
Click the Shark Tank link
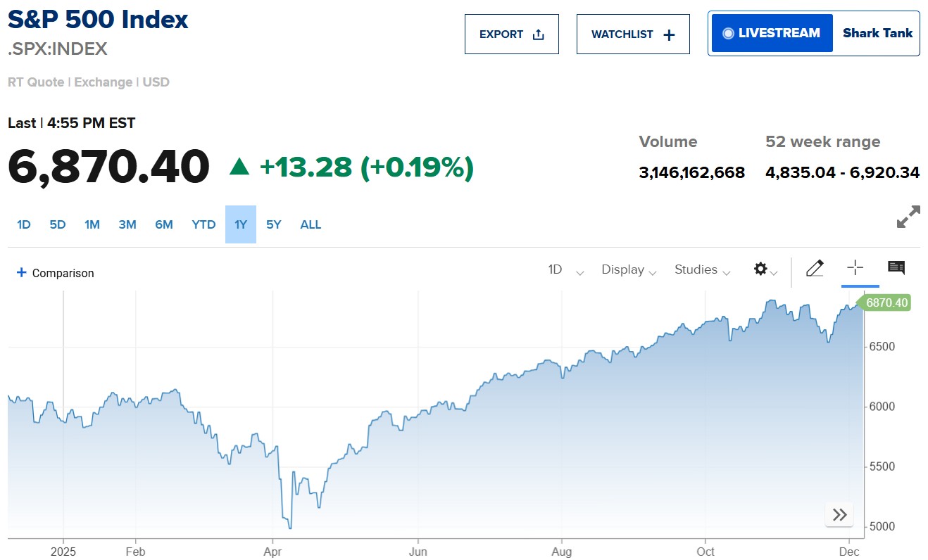[877, 32]
